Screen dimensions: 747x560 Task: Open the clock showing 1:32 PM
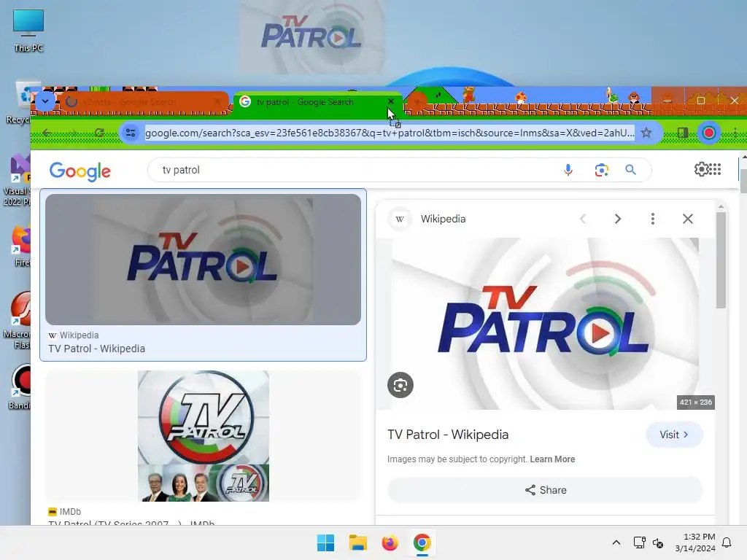click(x=695, y=542)
